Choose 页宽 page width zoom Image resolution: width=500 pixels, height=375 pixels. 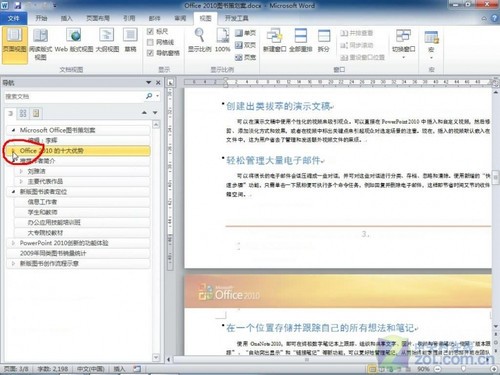[245, 57]
